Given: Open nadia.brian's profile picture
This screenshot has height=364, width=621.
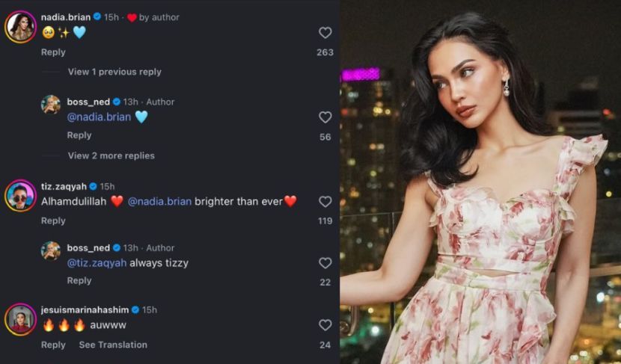Looking at the screenshot, I should click(x=20, y=27).
